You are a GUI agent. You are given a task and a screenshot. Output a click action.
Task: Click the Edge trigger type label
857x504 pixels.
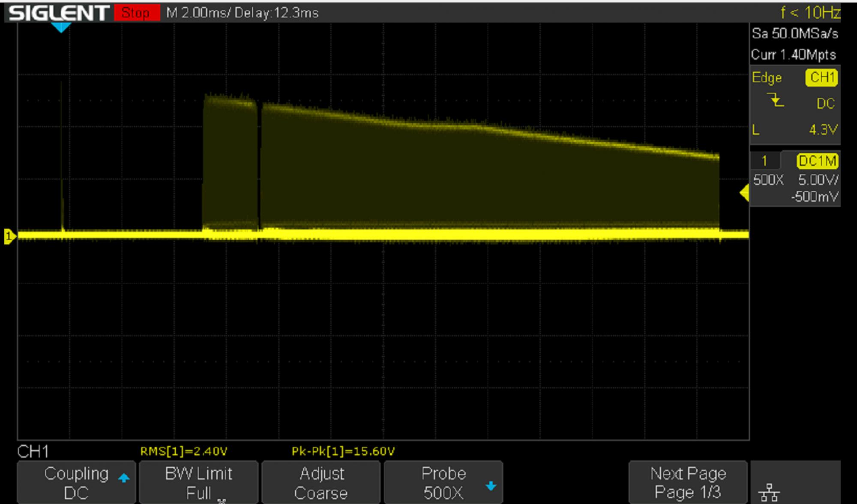coord(767,78)
